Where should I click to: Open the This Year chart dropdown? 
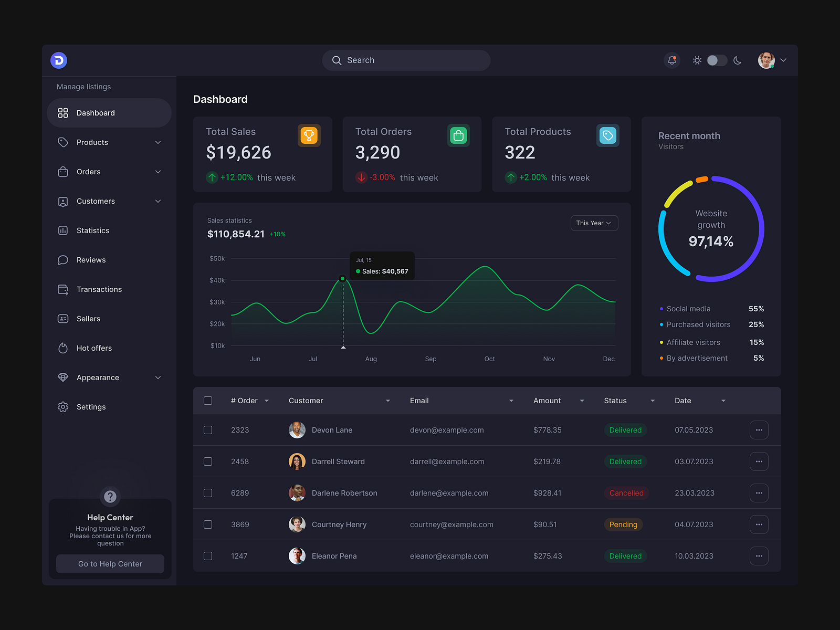pos(594,223)
